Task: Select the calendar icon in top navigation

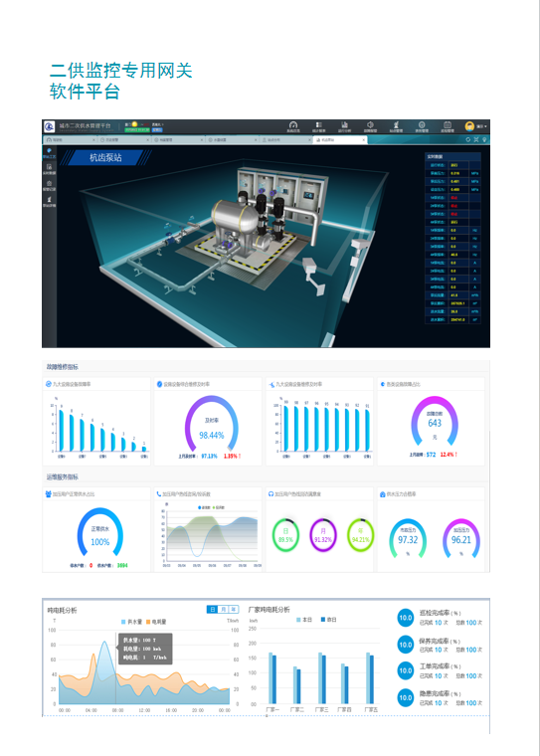Action: [447, 126]
